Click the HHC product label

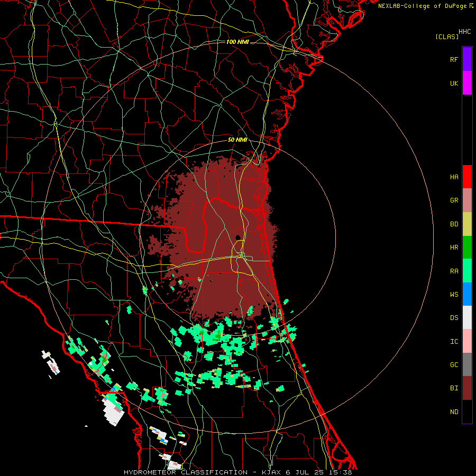click(465, 32)
